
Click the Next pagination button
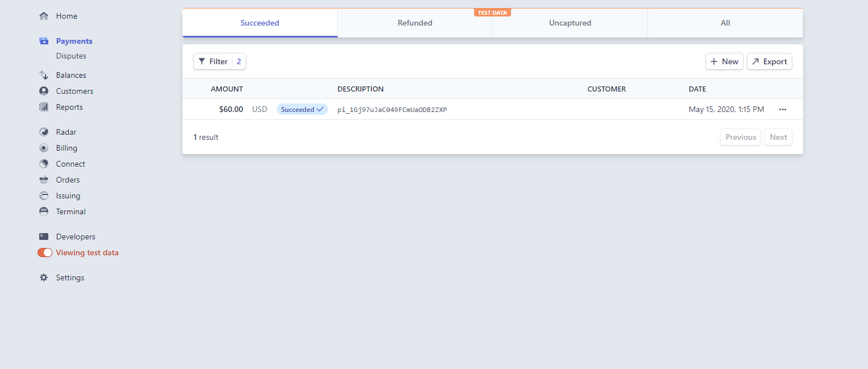pyautogui.click(x=778, y=137)
